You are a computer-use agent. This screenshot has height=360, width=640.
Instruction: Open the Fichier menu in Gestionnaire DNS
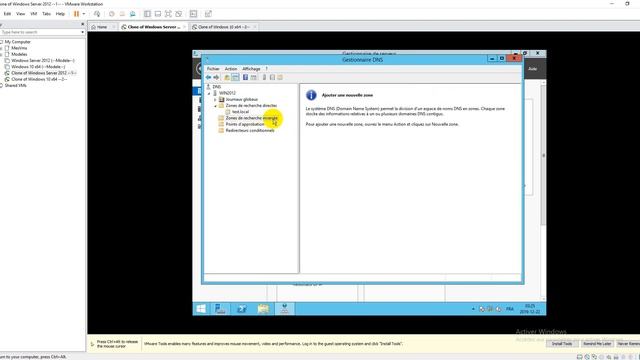[213, 69]
